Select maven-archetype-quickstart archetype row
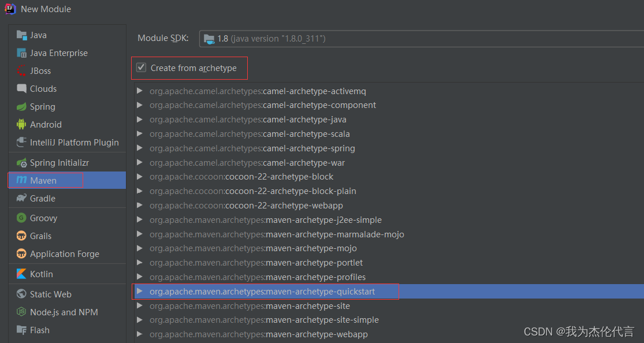Screen dimensions: 644x343 pos(389,291)
